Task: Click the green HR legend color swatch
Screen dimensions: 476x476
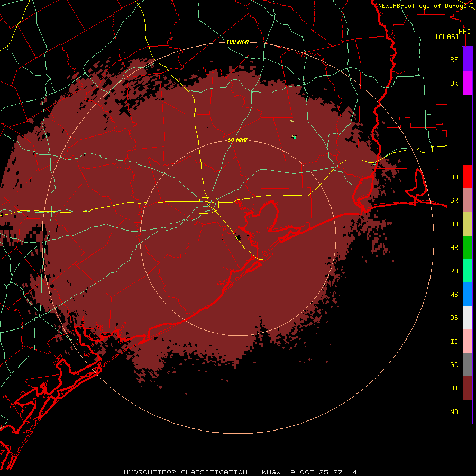Action: (x=467, y=248)
